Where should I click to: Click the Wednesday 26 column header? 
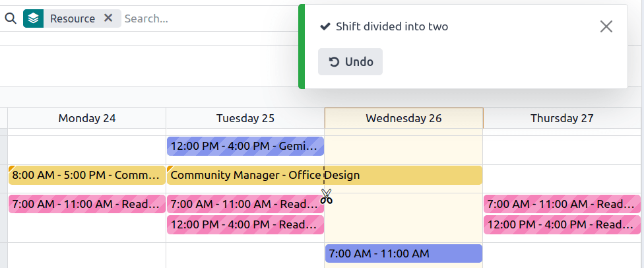coord(404,118)
